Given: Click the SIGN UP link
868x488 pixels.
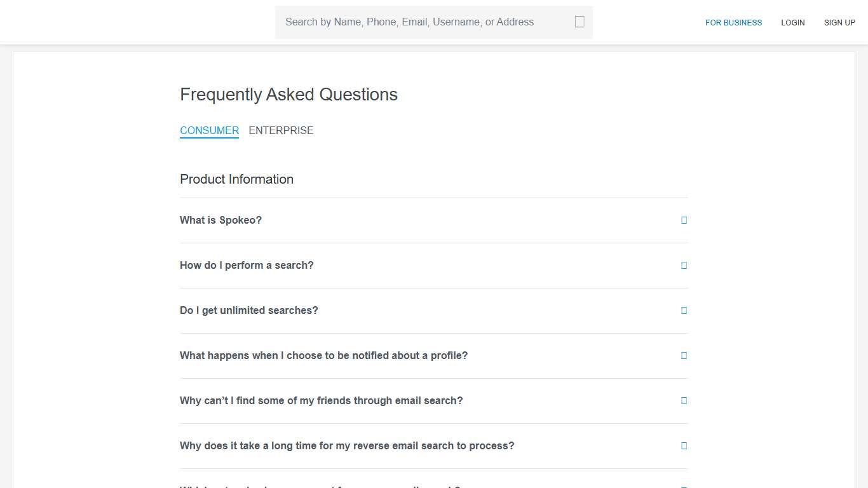Looking at the screenshot, I should click(x=839, y=22).
